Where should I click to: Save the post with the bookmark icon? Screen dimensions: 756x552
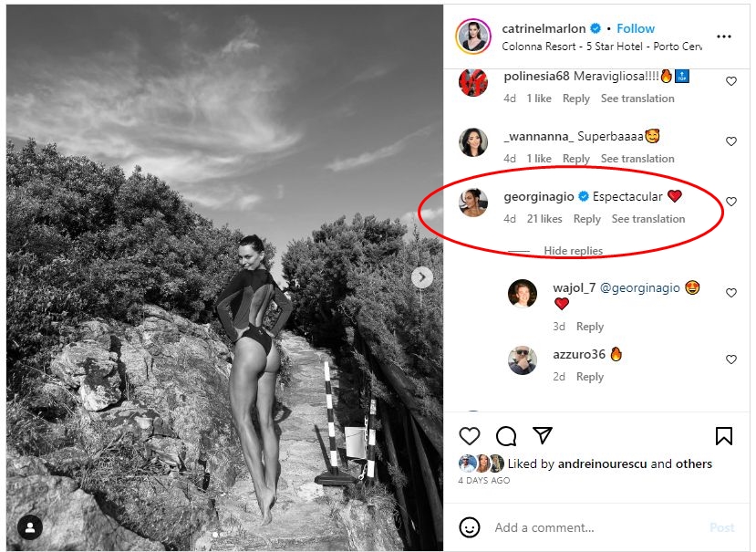pos(724,436)
